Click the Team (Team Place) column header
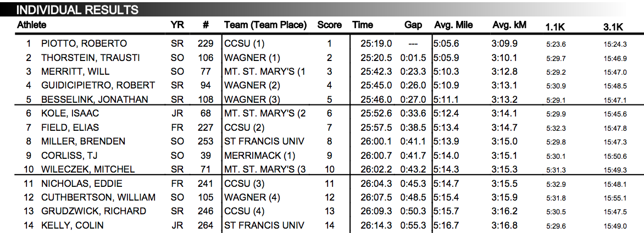This screenshot has width=644, height=233. (x=265, y=25)
